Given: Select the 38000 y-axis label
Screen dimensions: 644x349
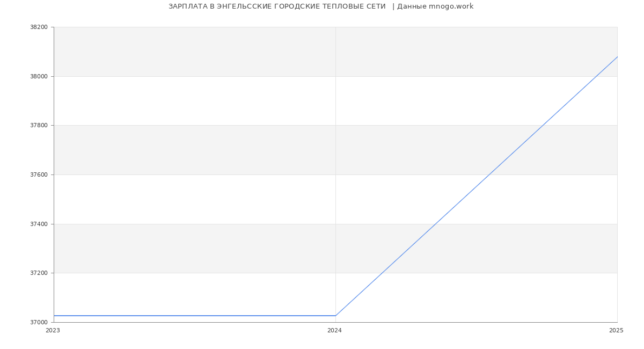Looking at the screenshot, I should pos(39,76).
